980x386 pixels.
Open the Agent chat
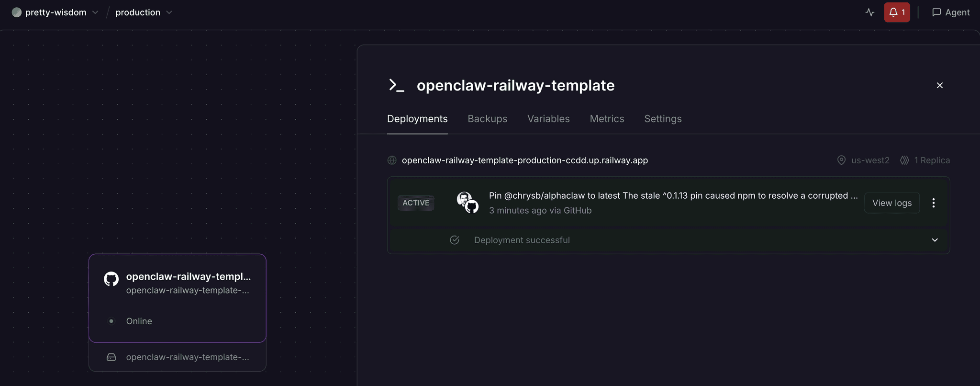[951, 12]
